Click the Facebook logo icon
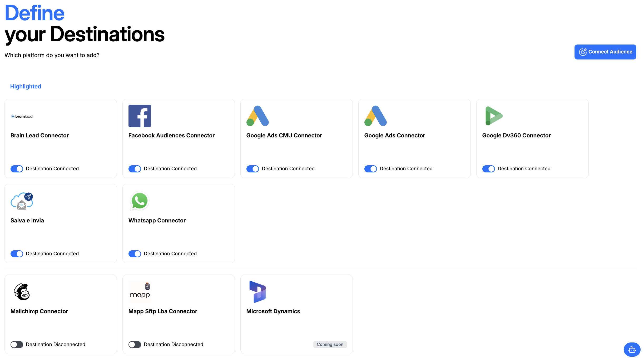This screenshot has width=644, height=358. 140,116
